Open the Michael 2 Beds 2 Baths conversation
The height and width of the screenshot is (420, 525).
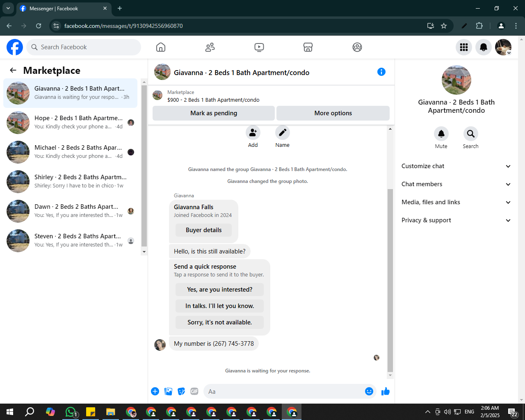coord(71,152)
